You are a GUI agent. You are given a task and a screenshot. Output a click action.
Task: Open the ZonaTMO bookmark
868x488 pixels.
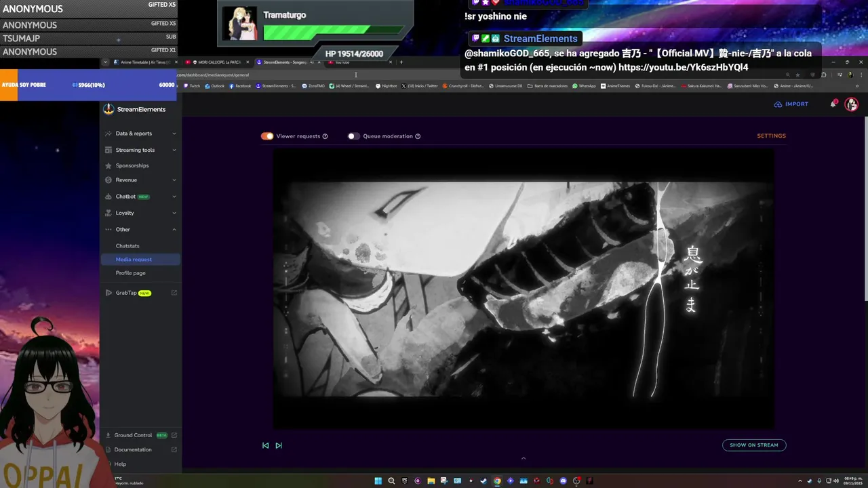[313, 86]
